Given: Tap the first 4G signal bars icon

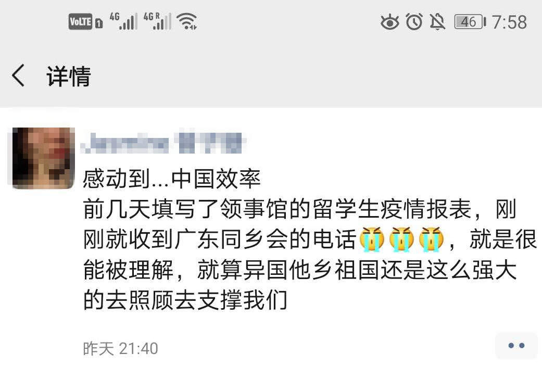Looking at the screenshot, I should point(123,21).
